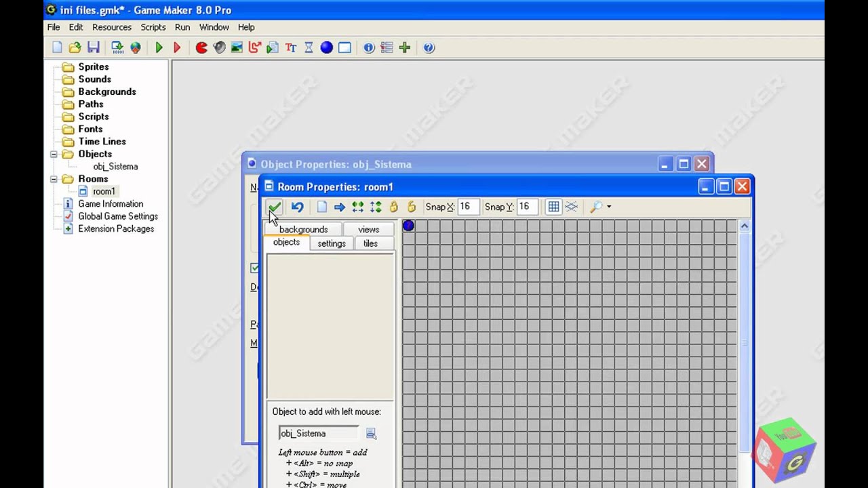Open the Scripts menu
Viewport: 868px width, 488px height.
tap(153, 27)
